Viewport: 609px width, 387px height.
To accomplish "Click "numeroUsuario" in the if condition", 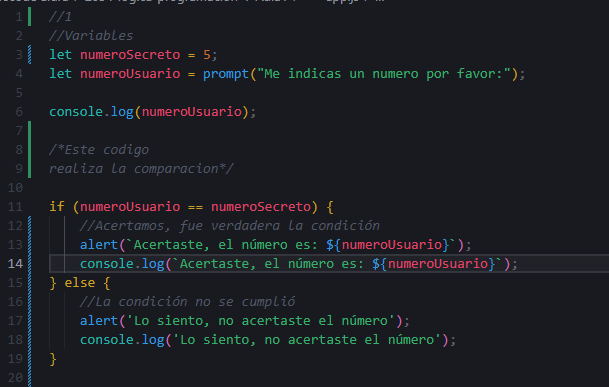I will [x=130, y=207].
